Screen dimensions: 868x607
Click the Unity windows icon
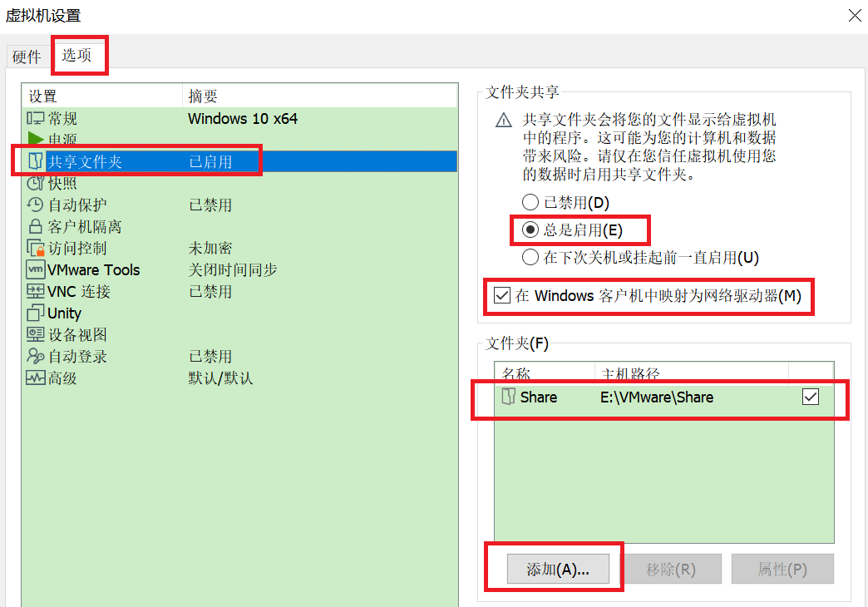(36, 313)
